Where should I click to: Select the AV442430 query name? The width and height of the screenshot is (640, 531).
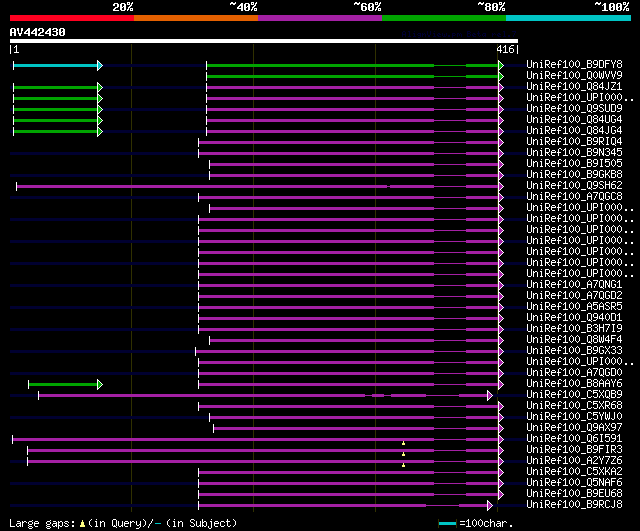pos(38,32)
